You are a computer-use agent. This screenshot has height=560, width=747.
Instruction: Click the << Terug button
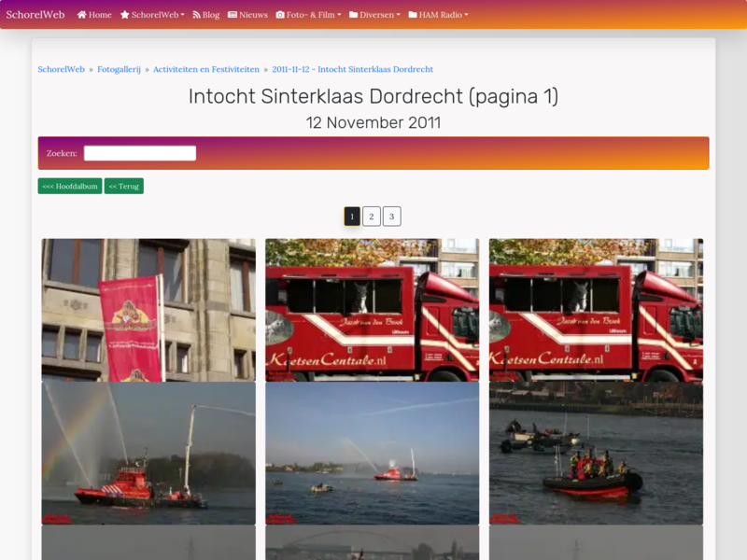(x=124, y=186)
